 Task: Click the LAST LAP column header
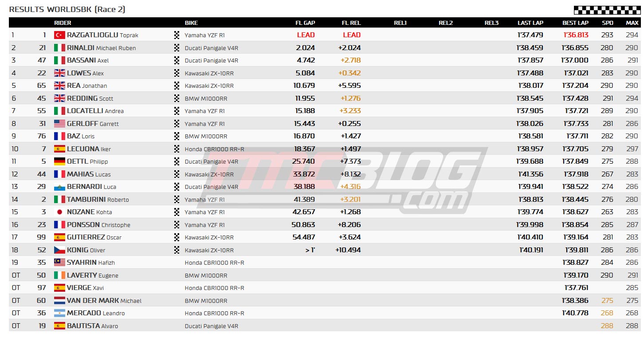(x=530, y=23)
